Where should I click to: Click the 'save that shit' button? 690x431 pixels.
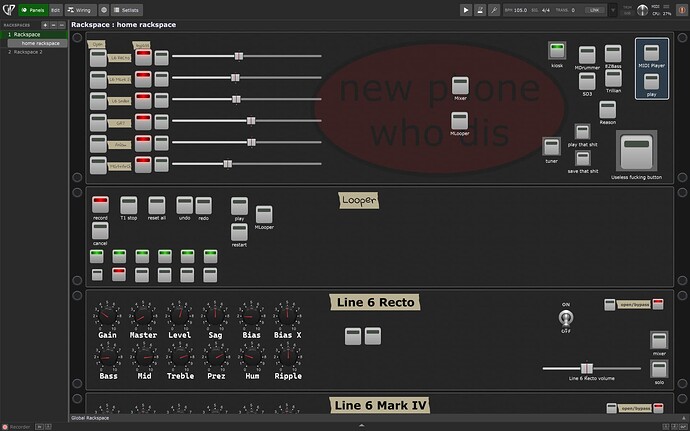click(x=583, y=158)
